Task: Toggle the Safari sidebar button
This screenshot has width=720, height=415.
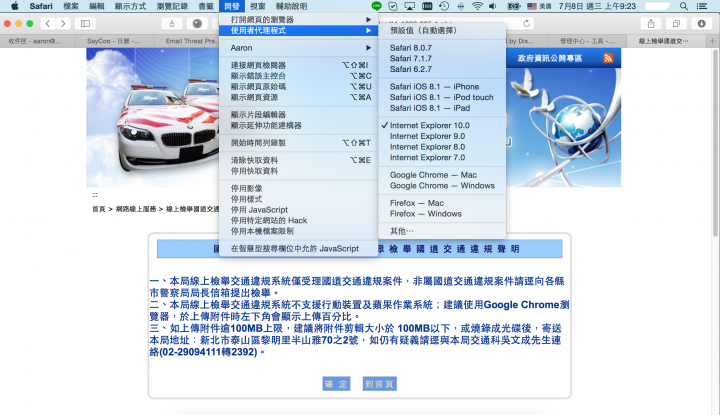Action: point(85,23)
